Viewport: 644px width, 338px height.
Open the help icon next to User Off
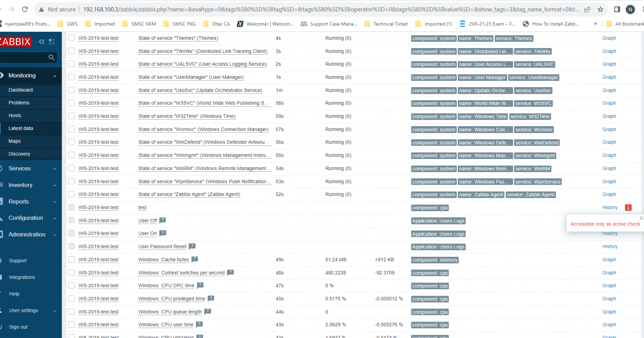click(163, 220)
